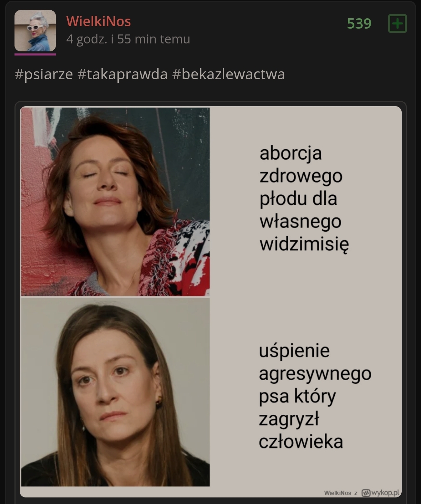Click the purple stripe under the avatar
The image size is (421, 504).
pos(35,54)
